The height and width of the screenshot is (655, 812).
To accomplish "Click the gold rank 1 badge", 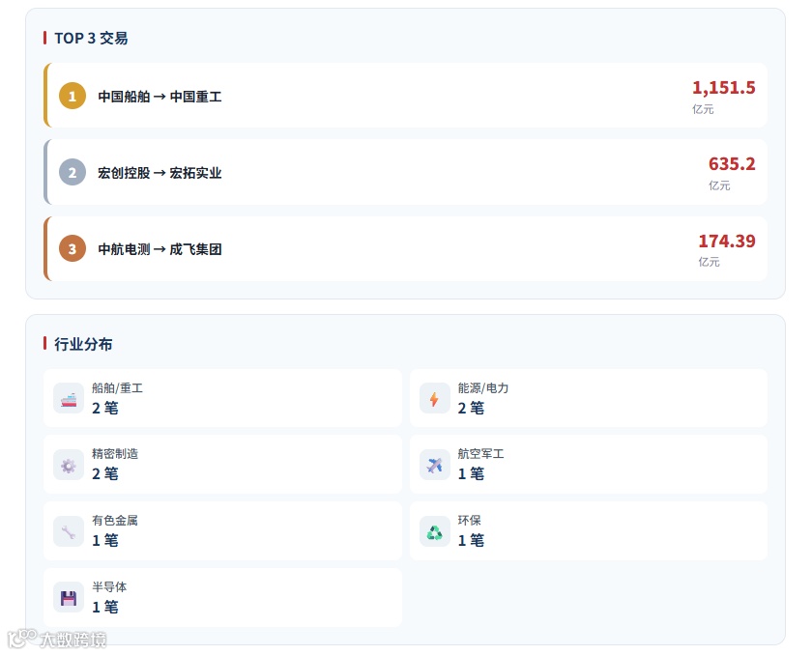I will point(72,96).
